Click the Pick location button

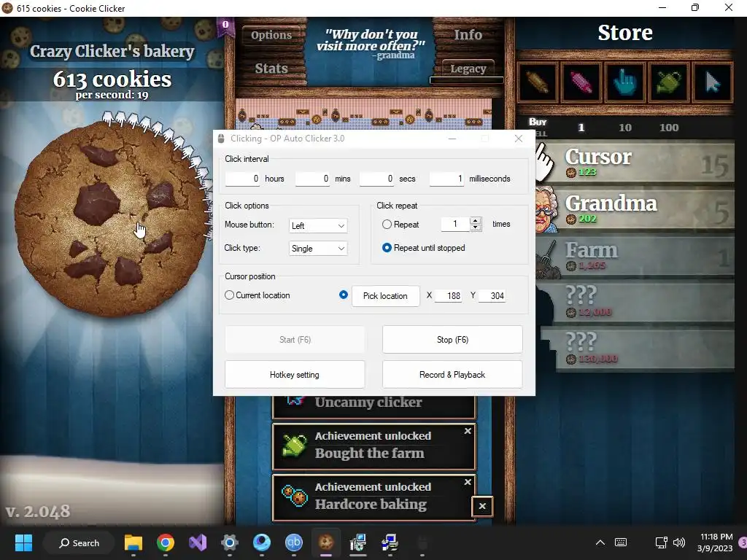385,296
